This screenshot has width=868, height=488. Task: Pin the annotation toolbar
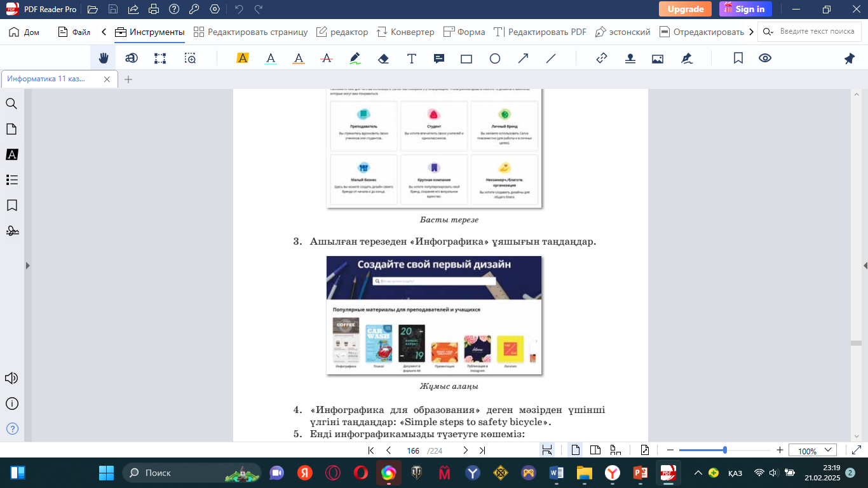pyautogui.click(x=850, y=58)
